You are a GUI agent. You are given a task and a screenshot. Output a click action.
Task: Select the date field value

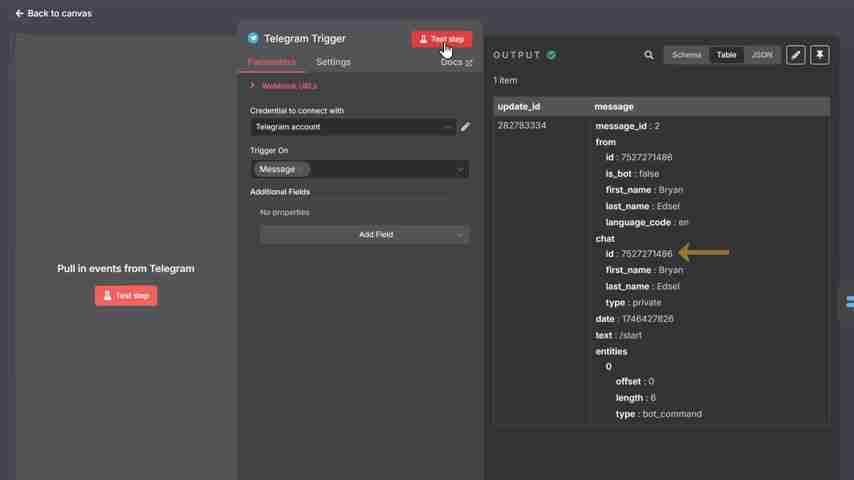648,319
